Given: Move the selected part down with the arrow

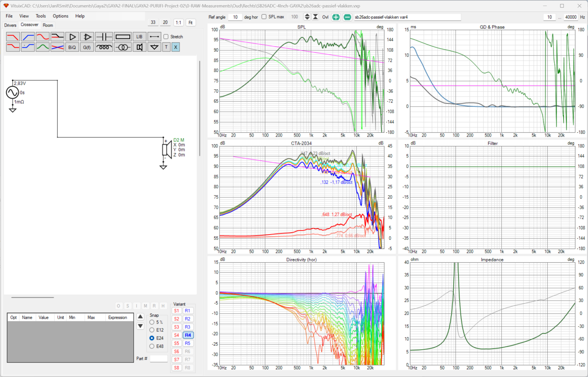Looking at the screenshot, I should click(x=140, y=326).
